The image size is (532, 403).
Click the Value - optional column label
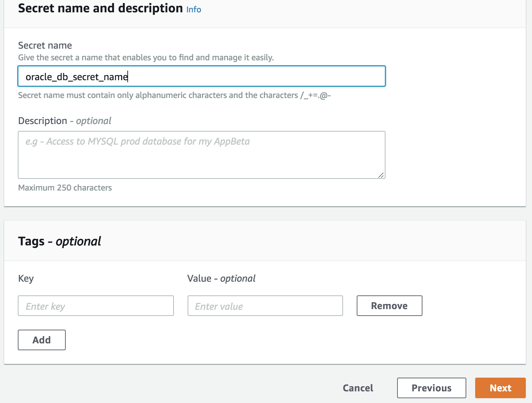(x=221, y=279)
